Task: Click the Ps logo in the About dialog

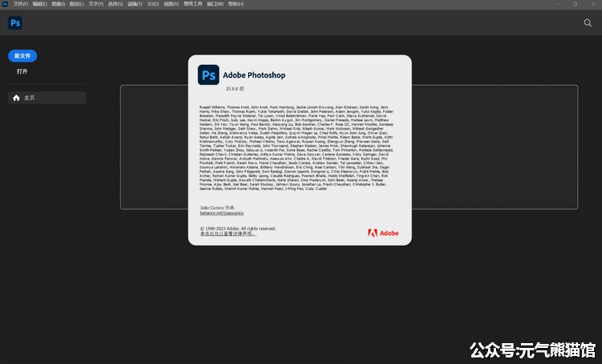Action: pos(208,75)
